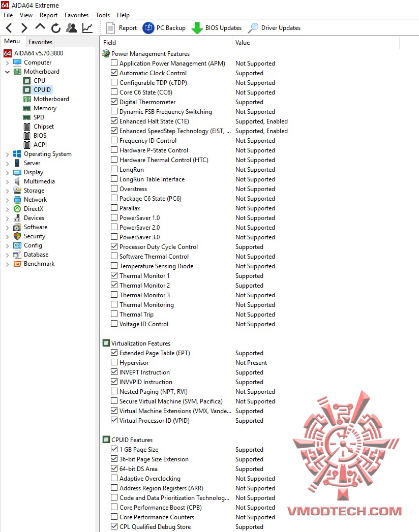Go back with the left arrow icon
The height and width of the screenshot is (532, 419).
(9, 28)
